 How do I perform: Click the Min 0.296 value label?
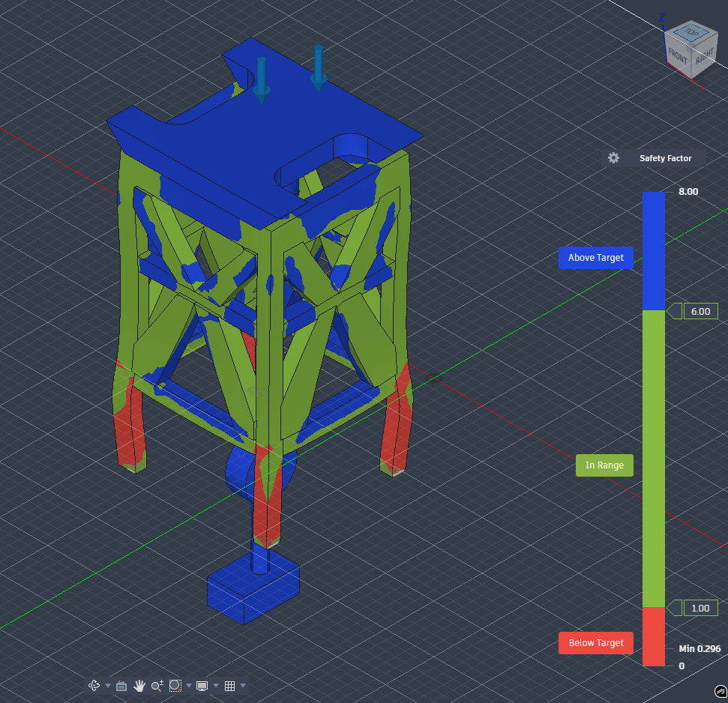(700, 648)
